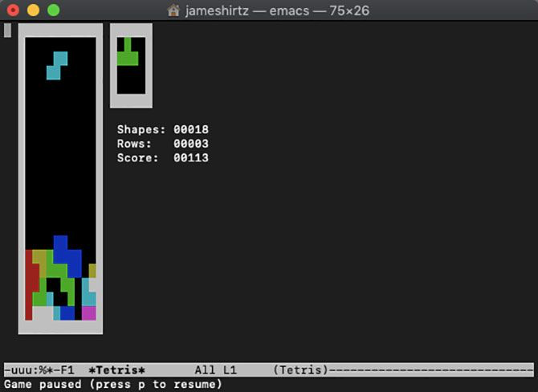Image resolution: width=538 pixels, height=392 pixels.
Task: Click the gray cursor at the top-left corner
Action: coord(7,31)
